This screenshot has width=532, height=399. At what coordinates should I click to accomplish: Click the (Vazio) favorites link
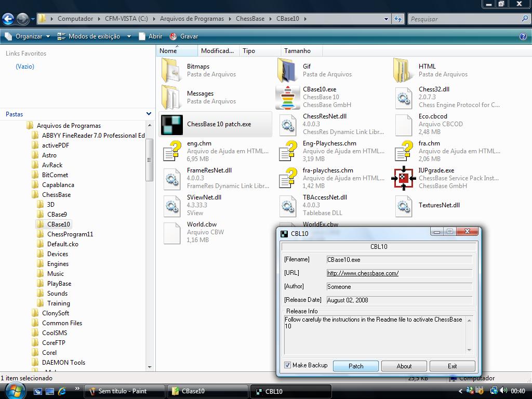tap(25, 66)
